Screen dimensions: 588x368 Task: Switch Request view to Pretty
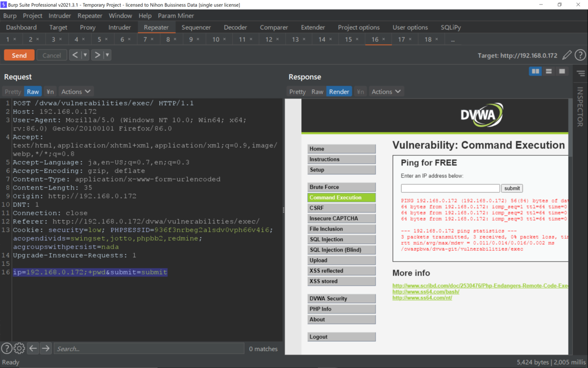click(x=13, y=92)
